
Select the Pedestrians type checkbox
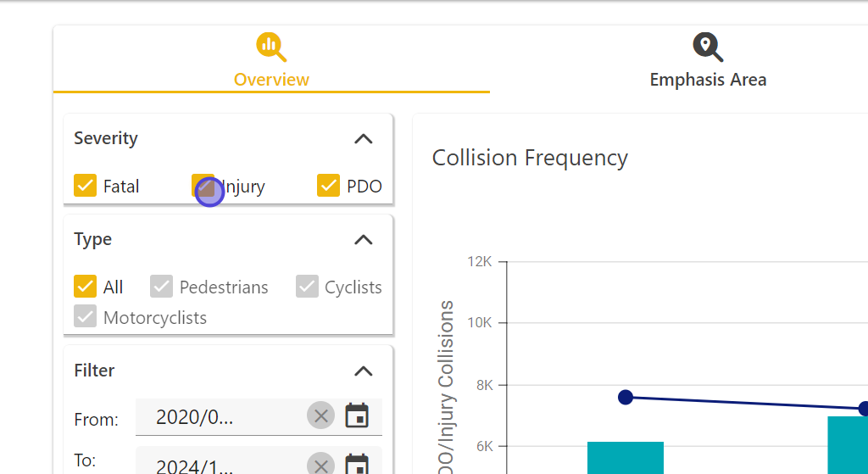point(161,287)
